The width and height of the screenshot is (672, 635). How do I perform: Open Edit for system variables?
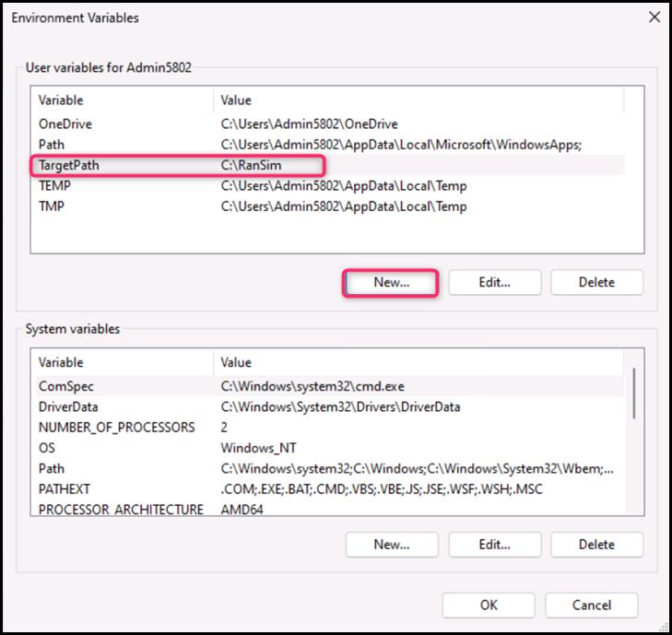coord(494,545)
